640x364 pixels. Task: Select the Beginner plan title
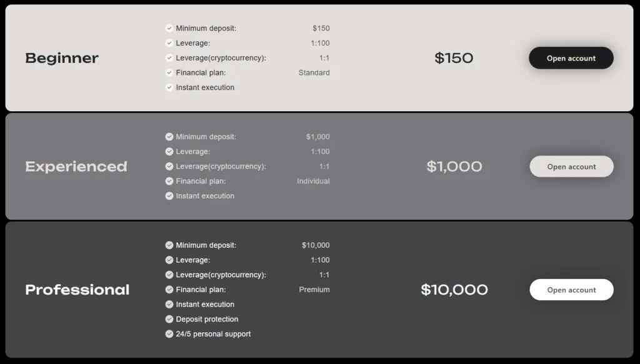pos(62,58)
